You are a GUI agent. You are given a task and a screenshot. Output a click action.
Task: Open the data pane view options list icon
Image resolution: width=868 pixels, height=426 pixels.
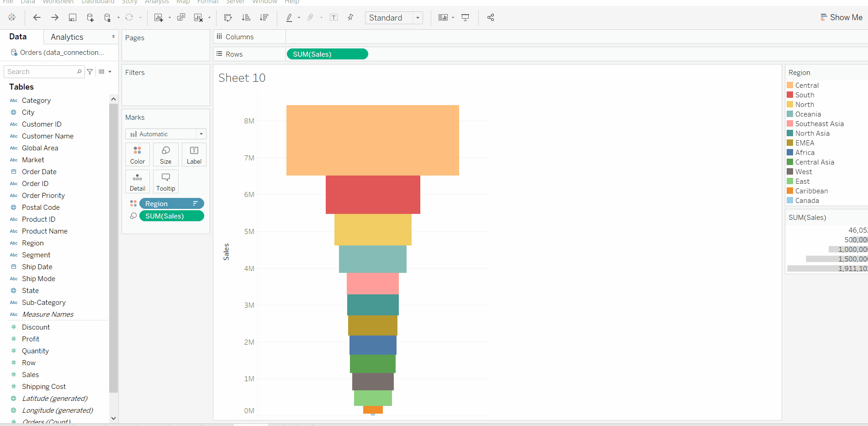coord(101,72)
